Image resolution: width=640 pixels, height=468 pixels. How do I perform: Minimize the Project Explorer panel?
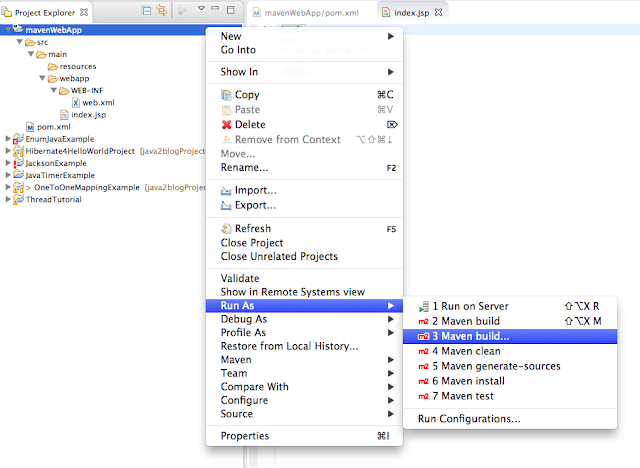point(215,8)
